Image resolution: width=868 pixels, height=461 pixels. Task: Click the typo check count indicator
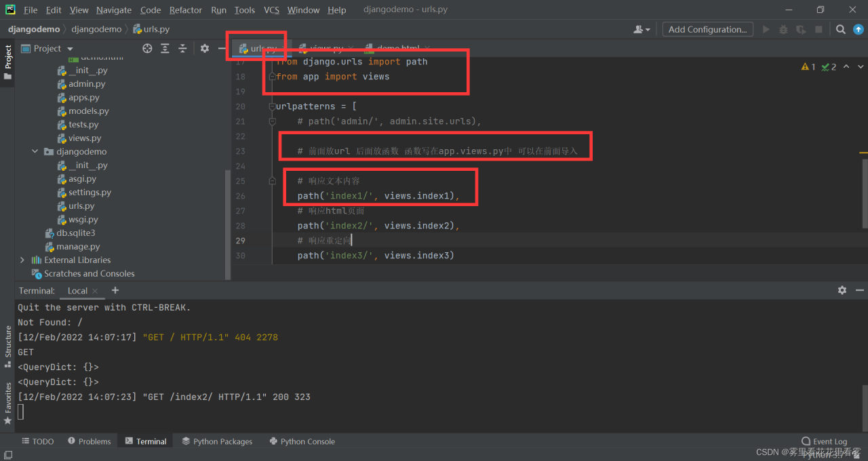(829, 67)
